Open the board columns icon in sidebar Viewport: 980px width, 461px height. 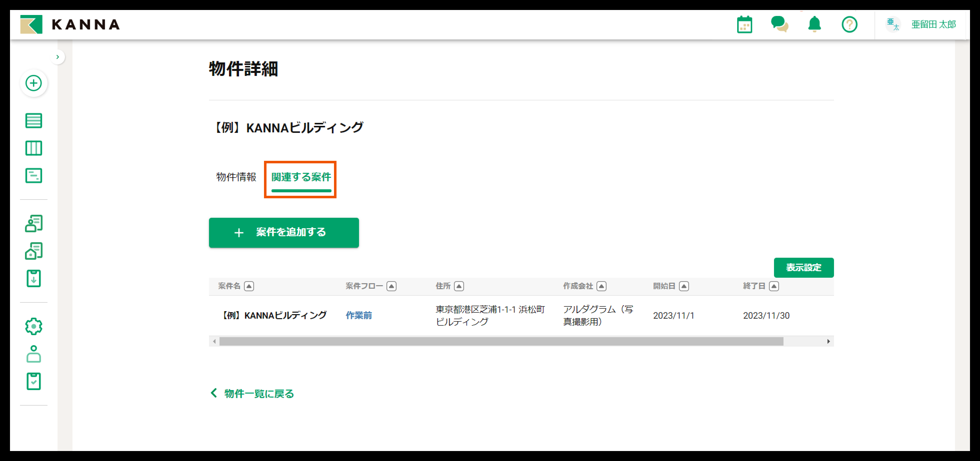(33, 148)
